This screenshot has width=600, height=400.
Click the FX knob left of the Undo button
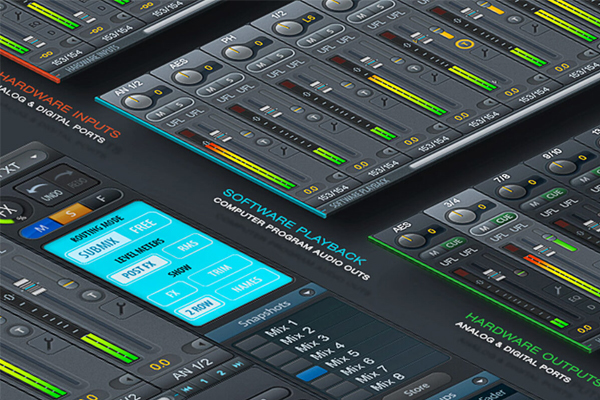coord(8,210)
